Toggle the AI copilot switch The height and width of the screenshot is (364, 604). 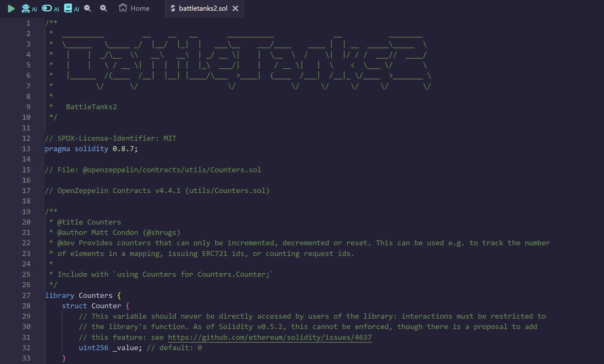coord(47,9)
